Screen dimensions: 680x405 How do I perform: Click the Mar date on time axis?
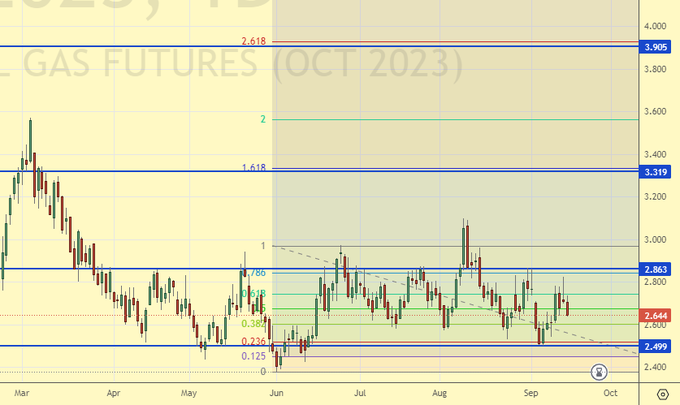[x=20, y=394]
